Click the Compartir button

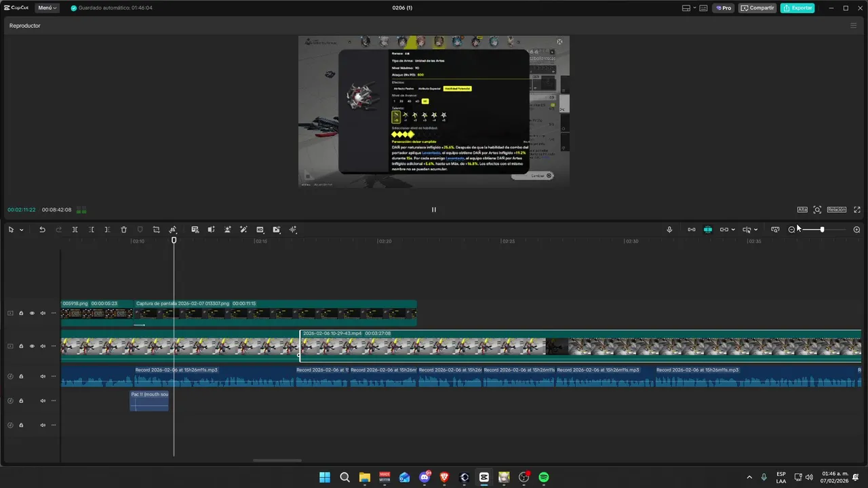tap(757, 8)
